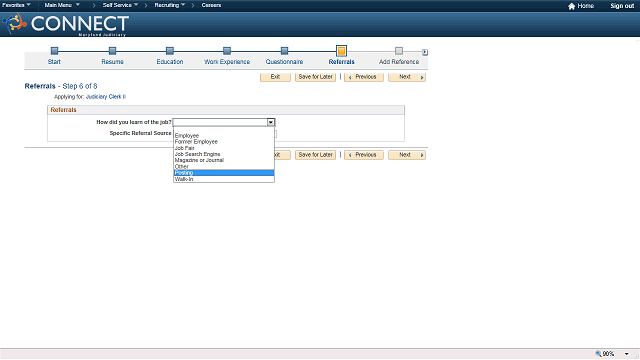Choose Job Search Engine option
640x360 pixels.
click(224, 154)
